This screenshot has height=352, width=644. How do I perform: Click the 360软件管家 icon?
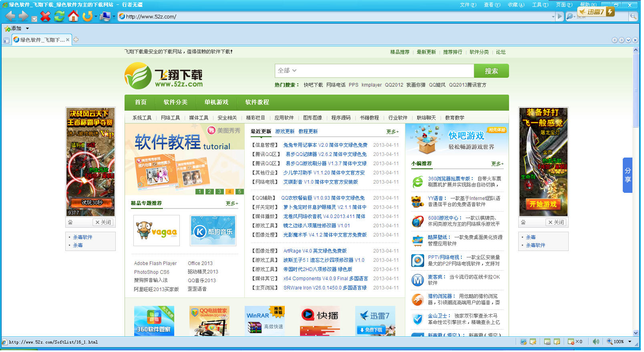point(154,321)
